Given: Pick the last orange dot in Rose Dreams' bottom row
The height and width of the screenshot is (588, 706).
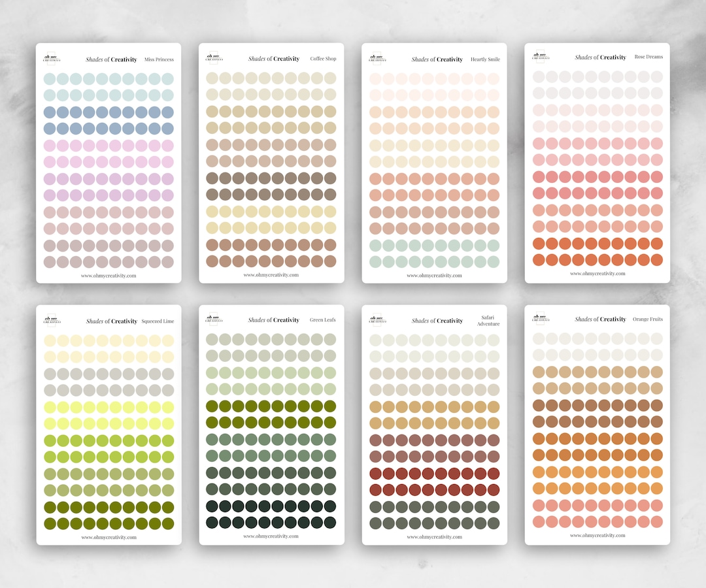Looking at the screenshot, I should [656, 259].
